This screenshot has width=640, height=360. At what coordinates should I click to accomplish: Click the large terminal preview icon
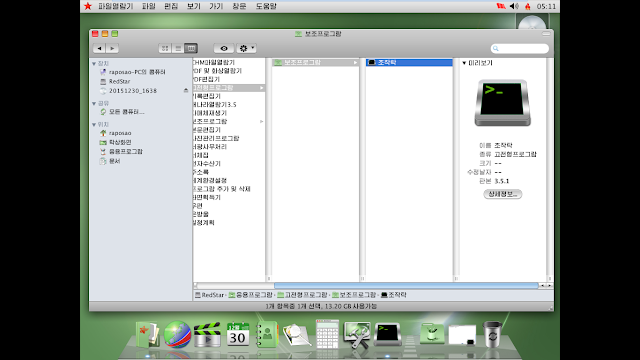point(502,103)
